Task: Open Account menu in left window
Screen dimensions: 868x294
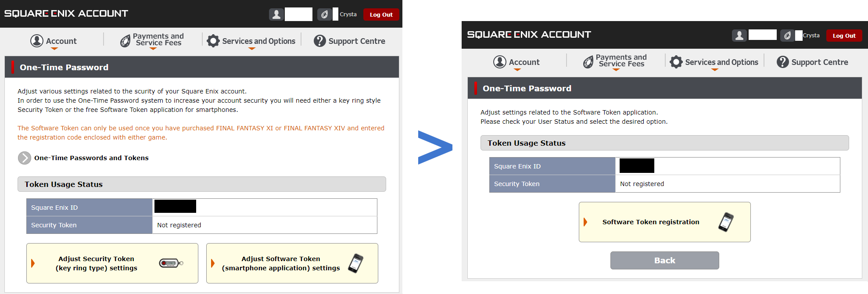Action: coord(54,41)
